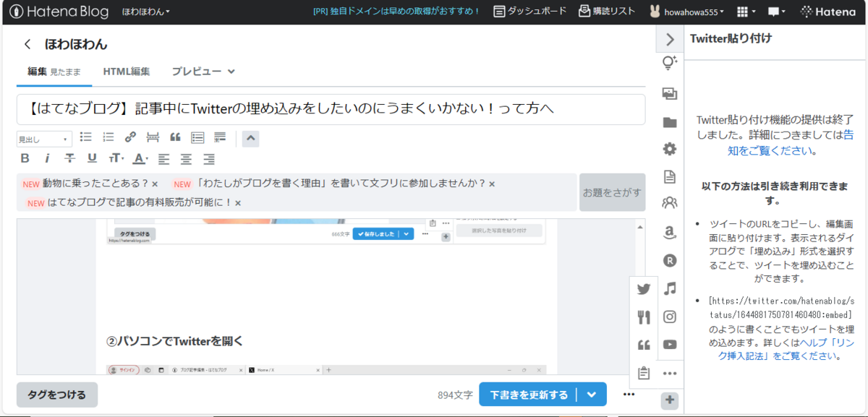Screen dimensions: 868x417
Task: Open notifications speech bubble menu
Action: point(777,12)
